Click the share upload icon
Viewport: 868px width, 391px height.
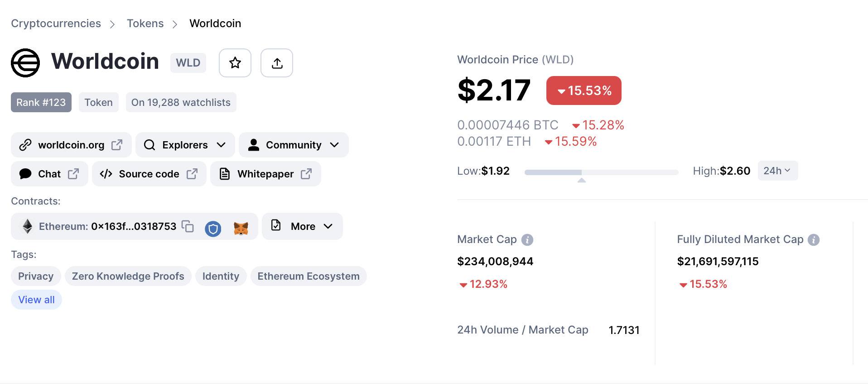(x=277, y=63)
